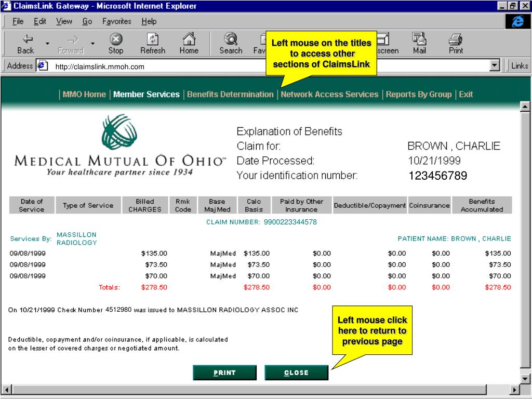Viewport: 532px width, 399px height.
Task: Click the 'Base MajMed' column header
Action: [x=217, y=205]
